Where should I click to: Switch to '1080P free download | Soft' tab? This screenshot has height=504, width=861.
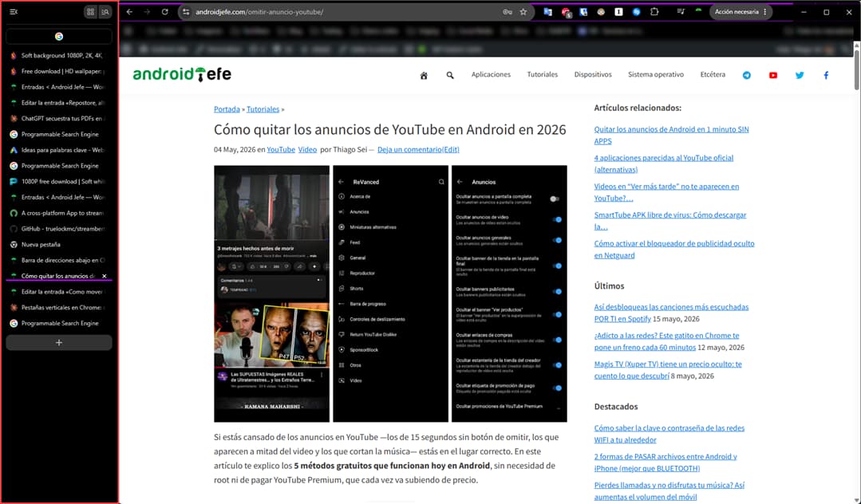[59, 182]
